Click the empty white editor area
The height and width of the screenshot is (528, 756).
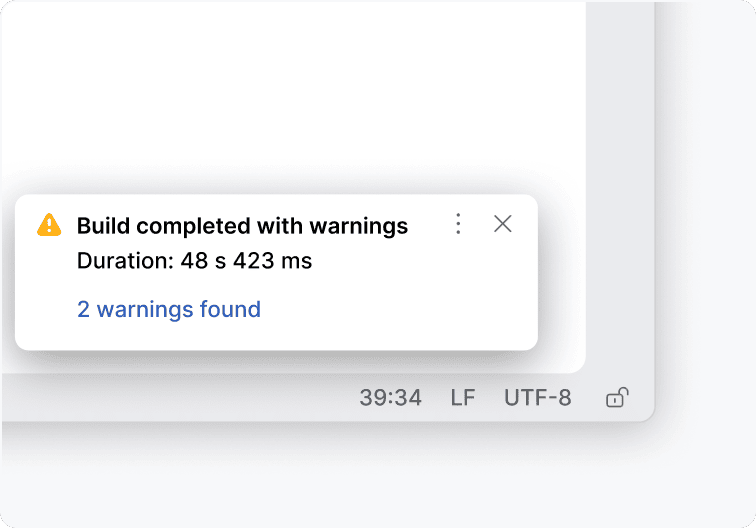(x=290, y=100)
